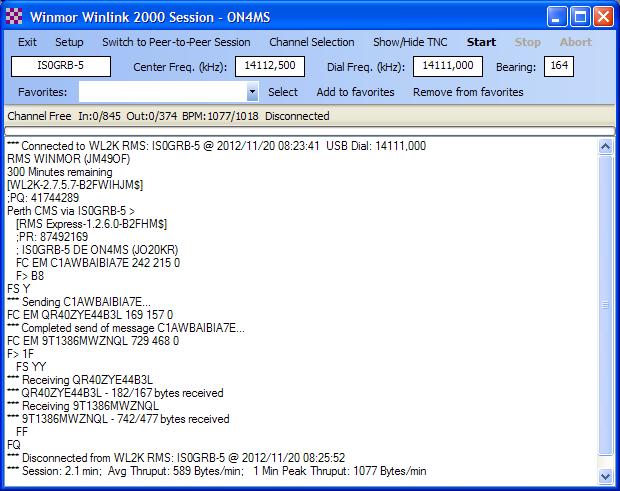Click log line 'FS Y'
Screen dimensions: 620x491
[19, 289]
